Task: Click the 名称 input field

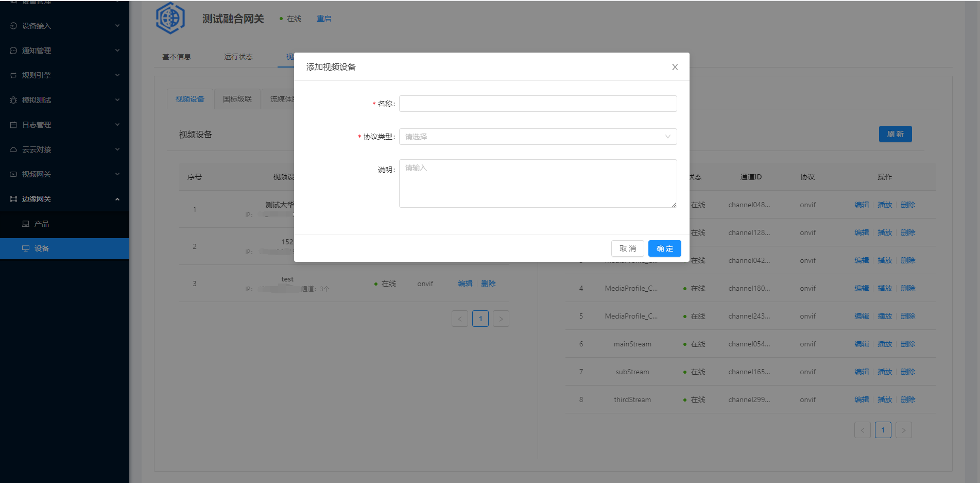Action: (538, 104)
